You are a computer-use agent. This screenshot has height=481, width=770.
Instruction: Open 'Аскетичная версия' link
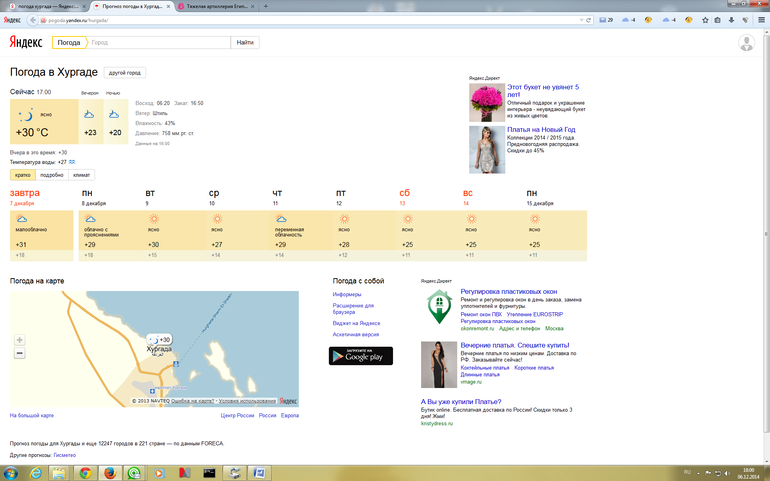click(356, 335)
